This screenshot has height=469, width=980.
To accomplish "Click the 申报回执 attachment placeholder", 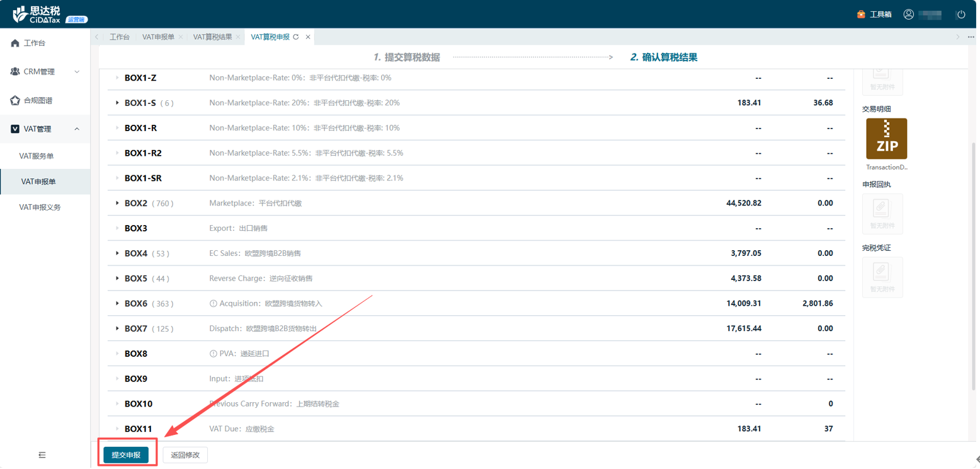I will [882, 213].
